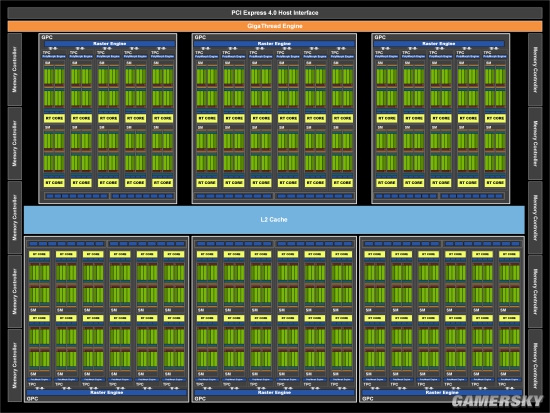Select first upper RT CORE in top-middle GPC

point(207,119)
